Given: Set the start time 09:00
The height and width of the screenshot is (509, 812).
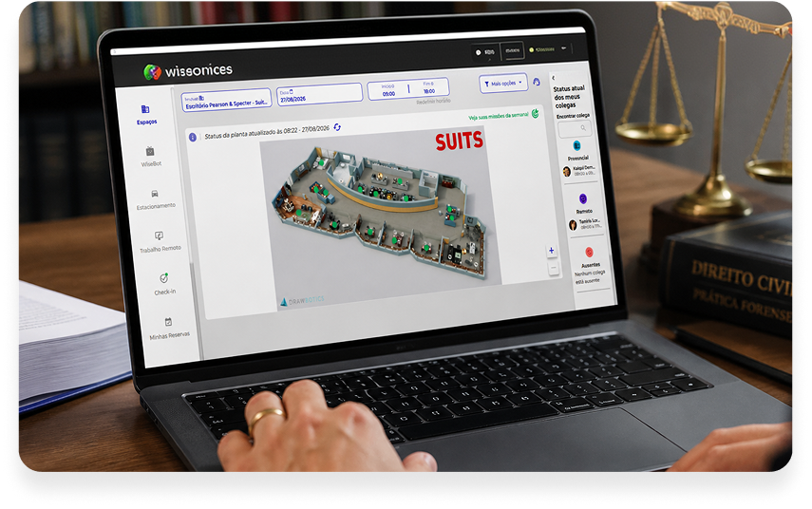Looking at the screenshot, I should [x=388, y=90].
